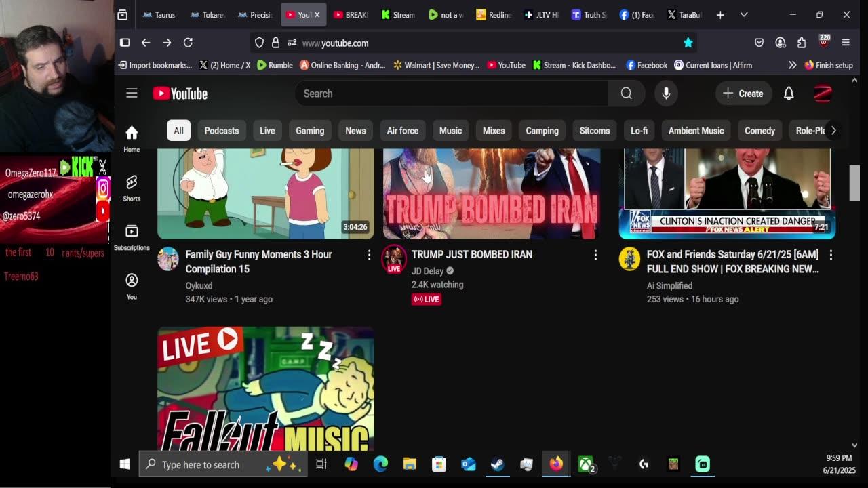Screen dimensions: 868x488
Task: Switch to the TaraBull X browser tab
Action: (684, 14)
